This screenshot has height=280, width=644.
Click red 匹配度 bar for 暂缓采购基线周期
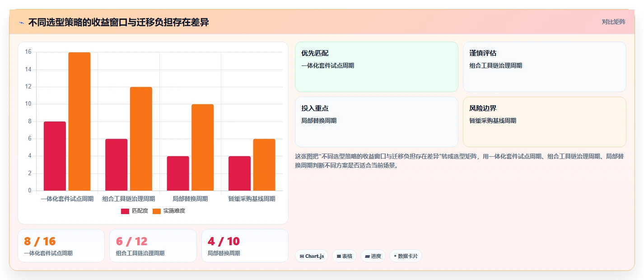[239, 173]
